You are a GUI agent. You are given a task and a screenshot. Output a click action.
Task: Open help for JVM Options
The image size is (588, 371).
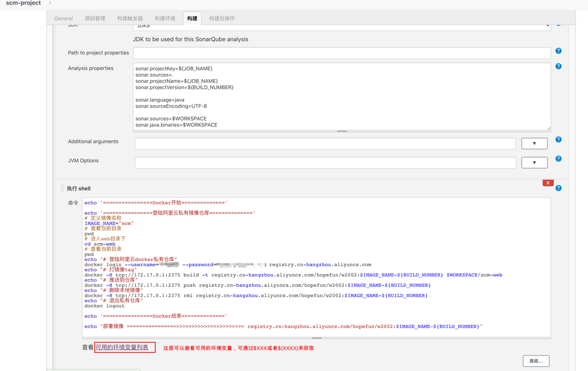click(x=559, y=158)
